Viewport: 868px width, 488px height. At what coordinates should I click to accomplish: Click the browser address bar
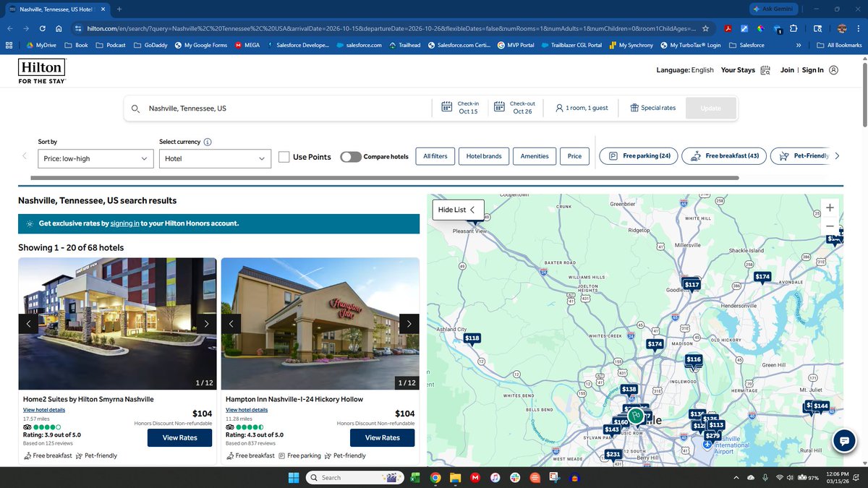(391, 28)
